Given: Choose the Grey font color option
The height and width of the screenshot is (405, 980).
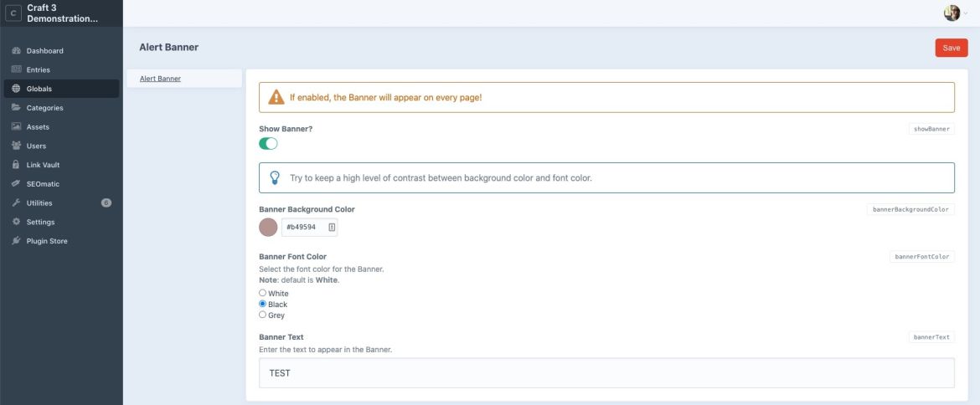Looking at the screenshot, I should [263, 315].
